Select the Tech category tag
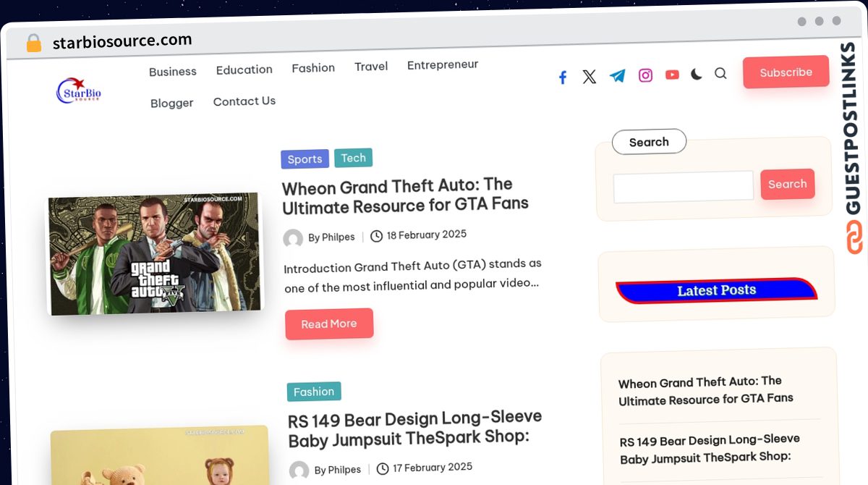868x485 pixels. (354, 158)
